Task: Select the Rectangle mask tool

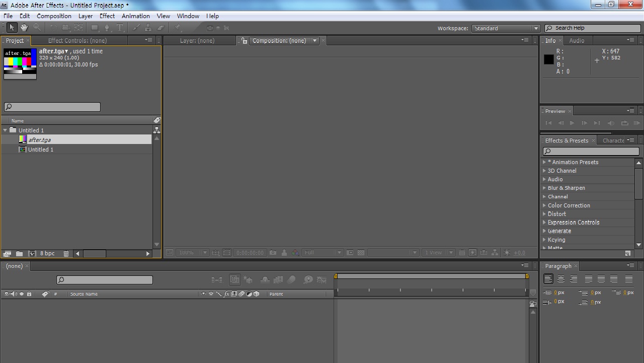Action: coord(94,28)
